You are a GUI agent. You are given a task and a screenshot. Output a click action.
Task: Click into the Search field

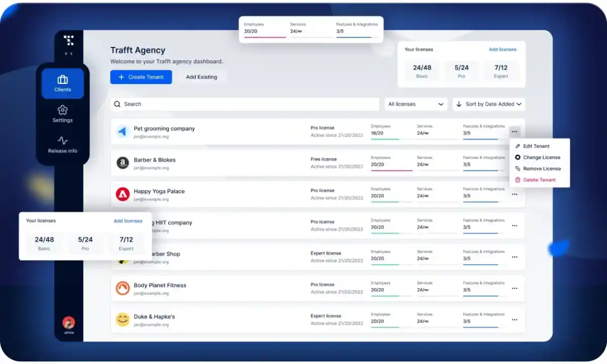point(245,104)
